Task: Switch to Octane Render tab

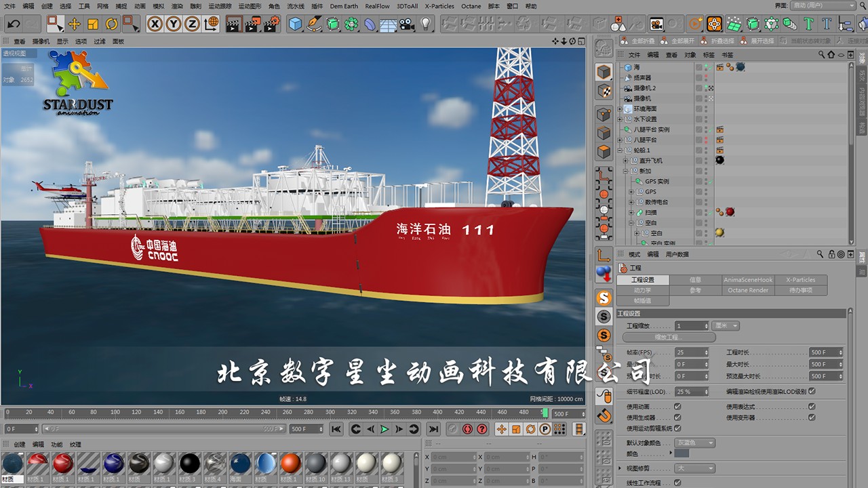Action: click(x=748, y=290)
